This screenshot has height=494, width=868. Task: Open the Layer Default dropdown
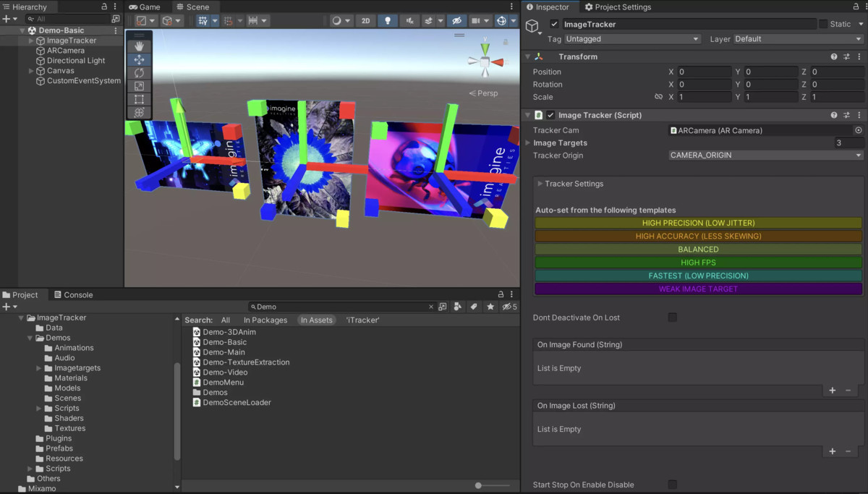(x=798, y=39)
